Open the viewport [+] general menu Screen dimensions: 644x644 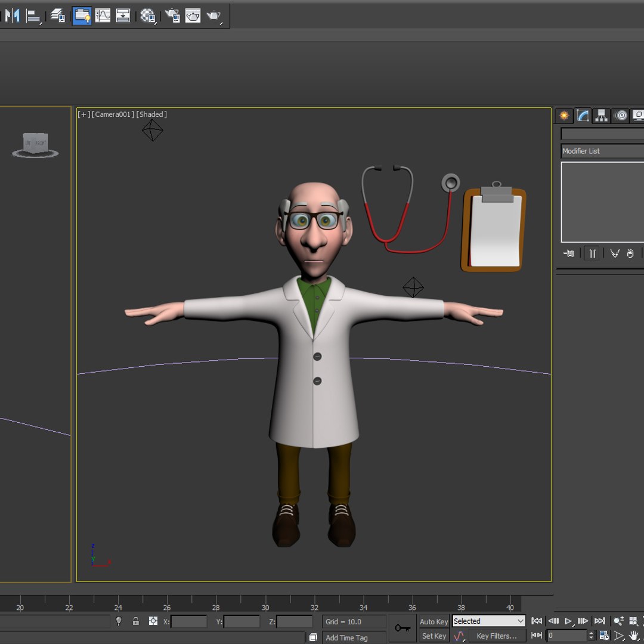click(x=83, y=114)
